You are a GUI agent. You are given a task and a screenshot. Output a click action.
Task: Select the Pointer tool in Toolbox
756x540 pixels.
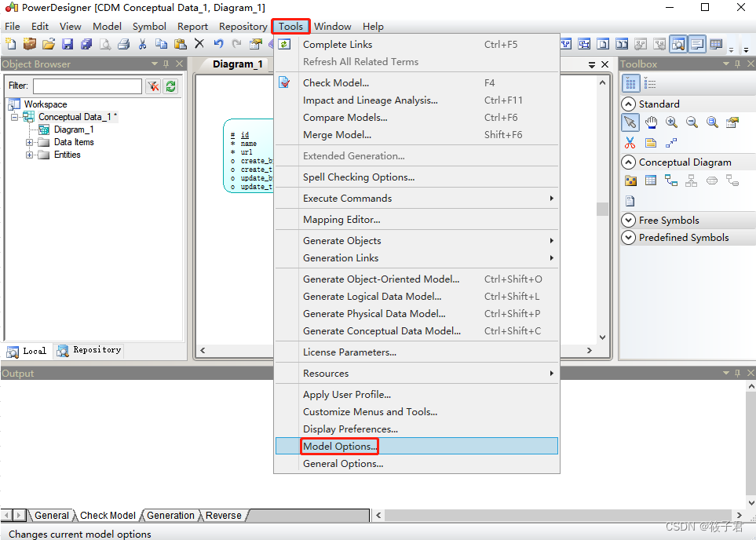[630, 122]
